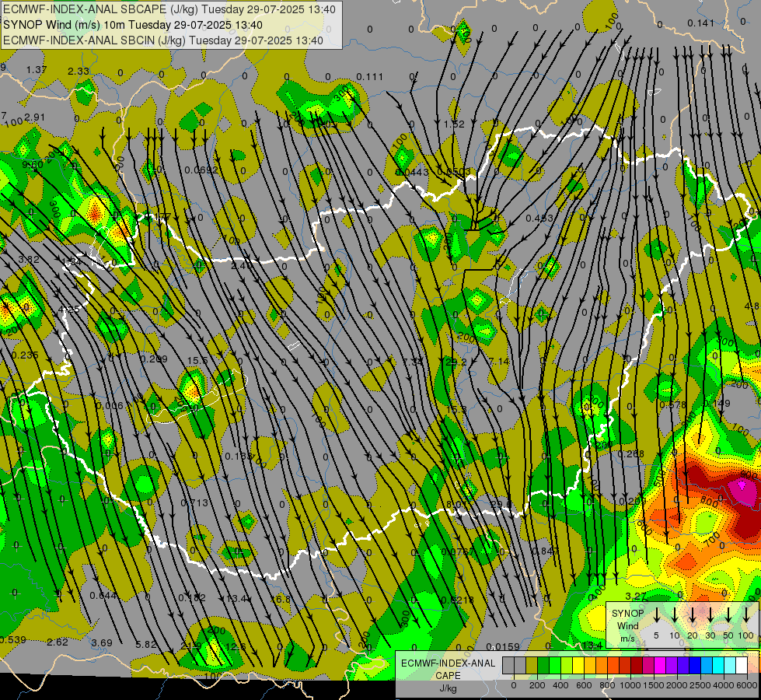Click the 'SYNOP' label in wind legend
Viewport: 761px width, 700px height.
[x=627, y=613]
